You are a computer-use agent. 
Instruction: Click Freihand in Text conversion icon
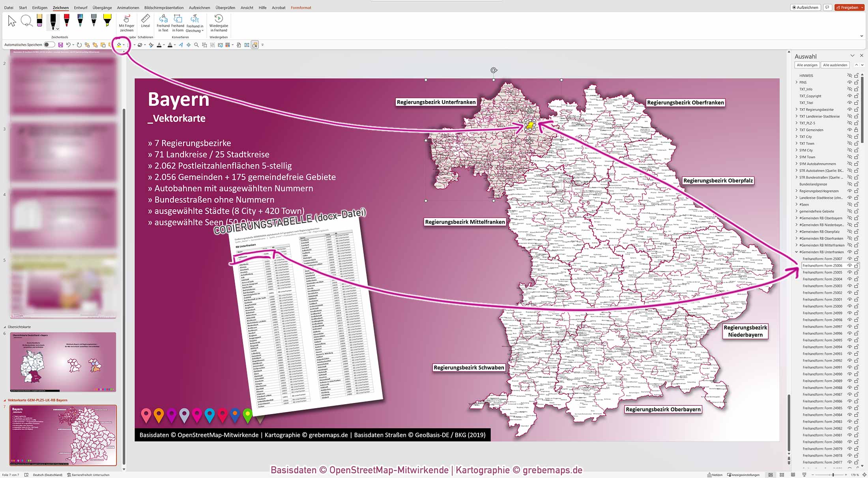tap(163, 23)
